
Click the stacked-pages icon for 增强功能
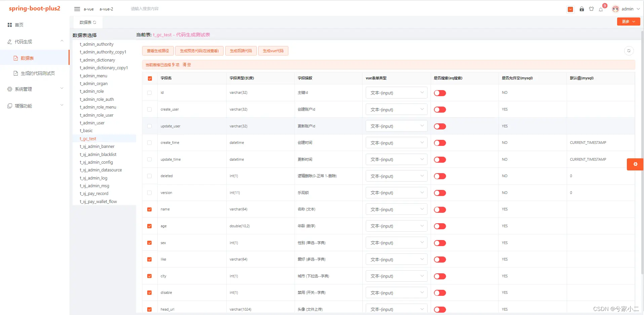[x=10, y=106]
